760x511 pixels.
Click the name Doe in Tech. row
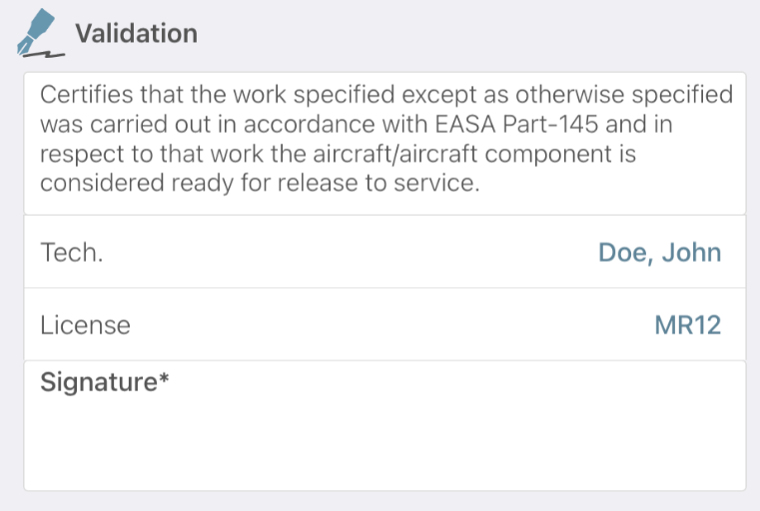click(626, 253)
